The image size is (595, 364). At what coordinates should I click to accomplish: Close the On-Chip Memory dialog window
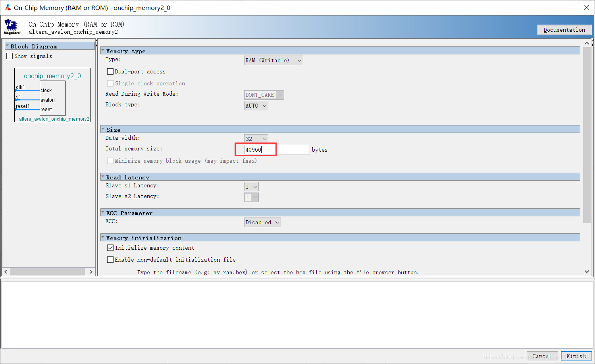(586, 8)
